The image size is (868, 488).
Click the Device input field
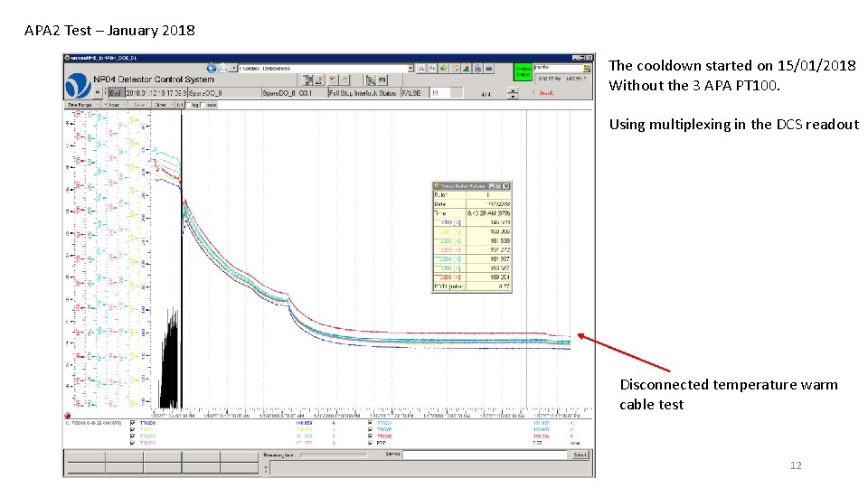click(x=485, y=455)
